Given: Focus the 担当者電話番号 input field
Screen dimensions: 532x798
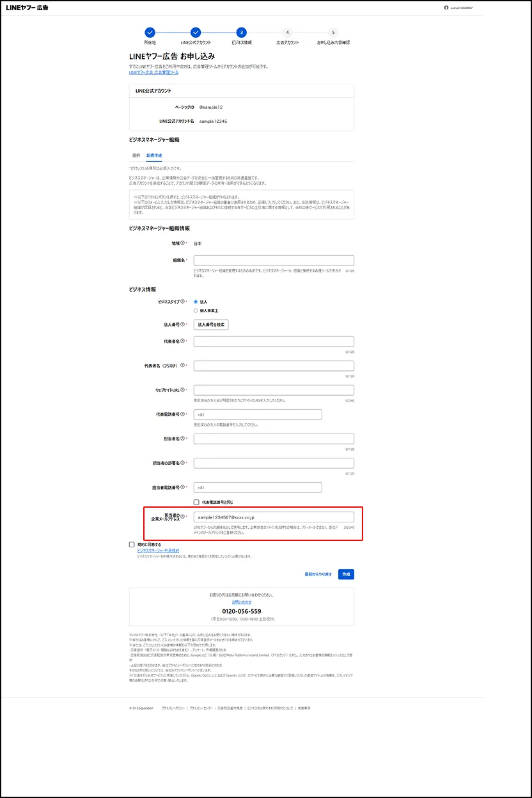Looking at the screenshot, I should (258, 487).
